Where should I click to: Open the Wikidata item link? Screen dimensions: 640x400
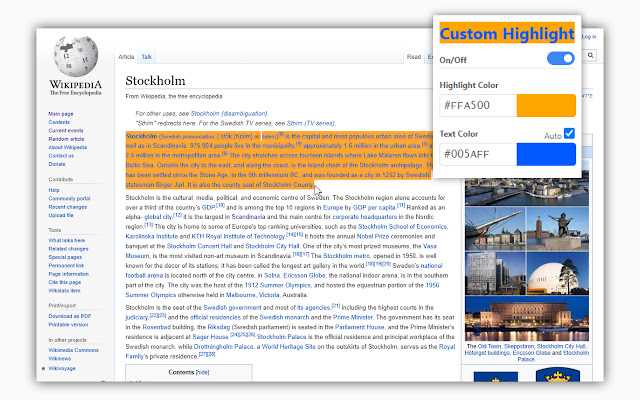point(64,291)
